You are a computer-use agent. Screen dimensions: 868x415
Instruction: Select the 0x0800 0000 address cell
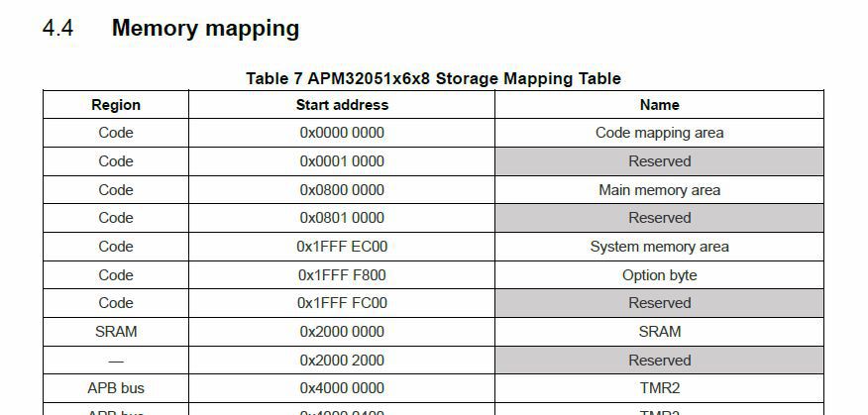coord(342,190)
